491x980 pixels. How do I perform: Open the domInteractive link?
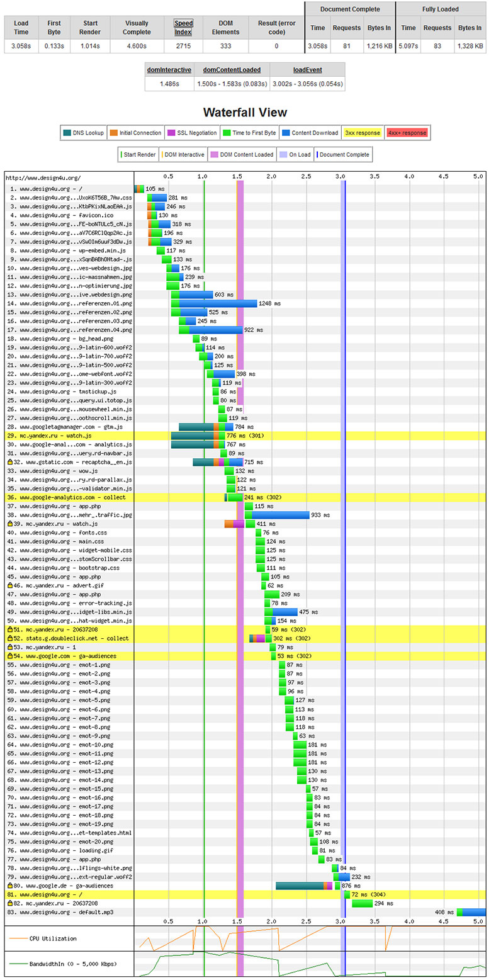(x=169, y=70)
